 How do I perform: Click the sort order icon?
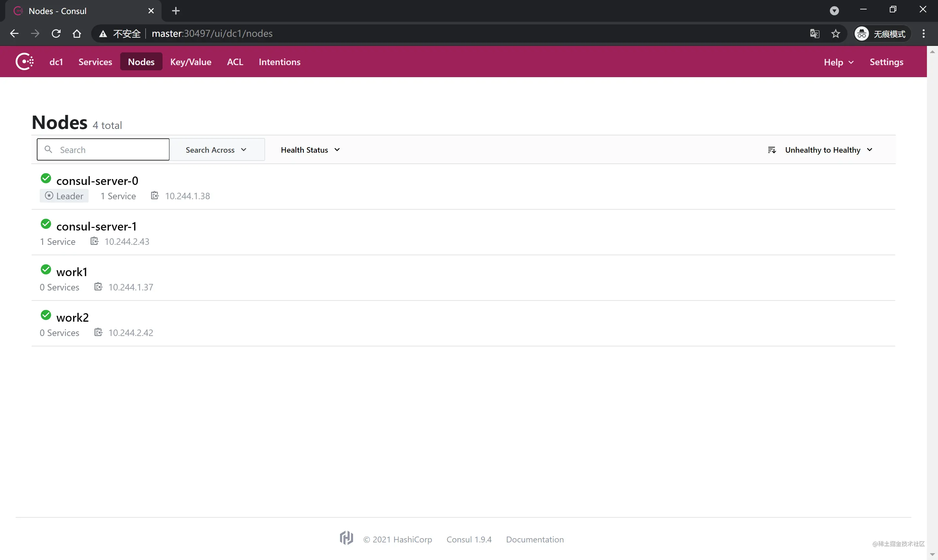772,150
